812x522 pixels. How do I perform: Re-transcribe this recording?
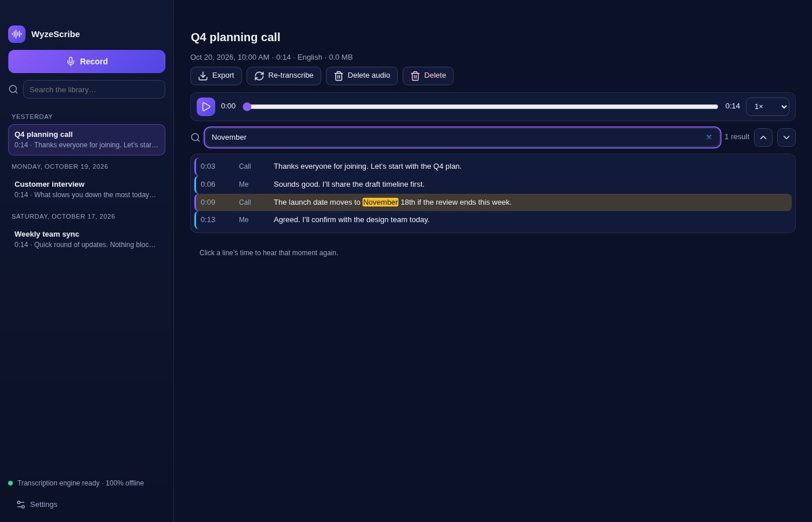(284, 76)
